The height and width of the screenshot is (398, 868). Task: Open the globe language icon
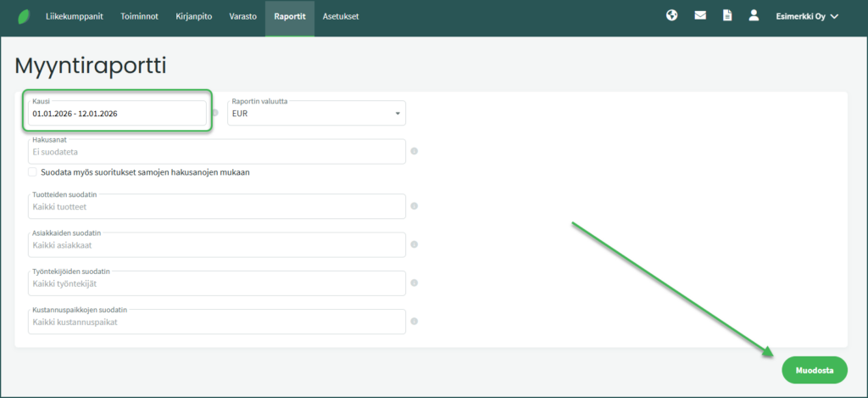tap(672, 15)
